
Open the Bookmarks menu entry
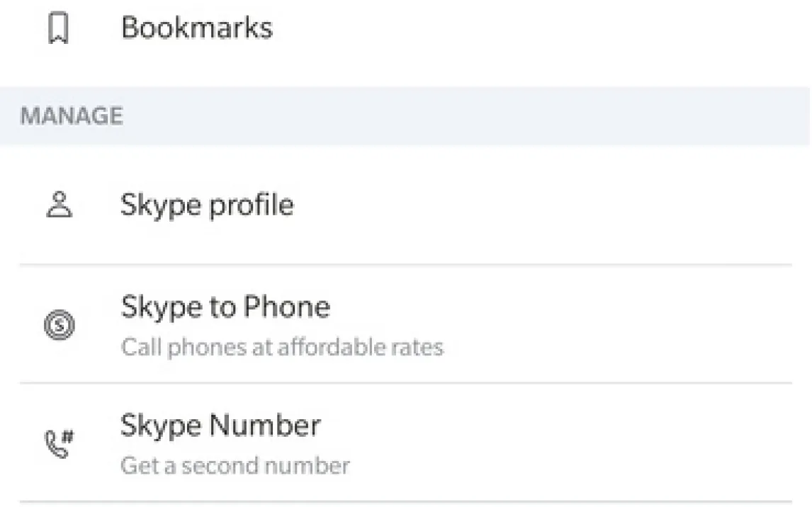[196, 28]
